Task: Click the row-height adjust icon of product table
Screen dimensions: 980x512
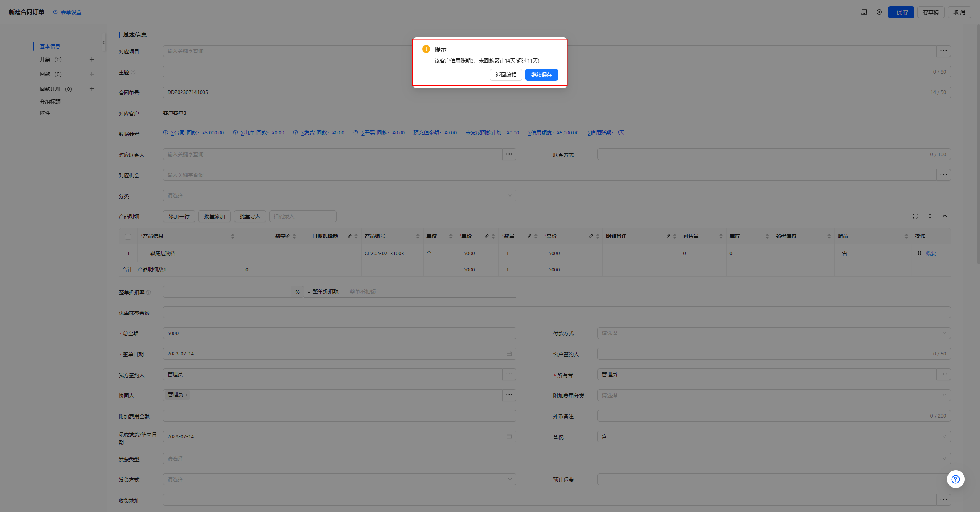Action: pyautogui.click(x=930, y=216)
